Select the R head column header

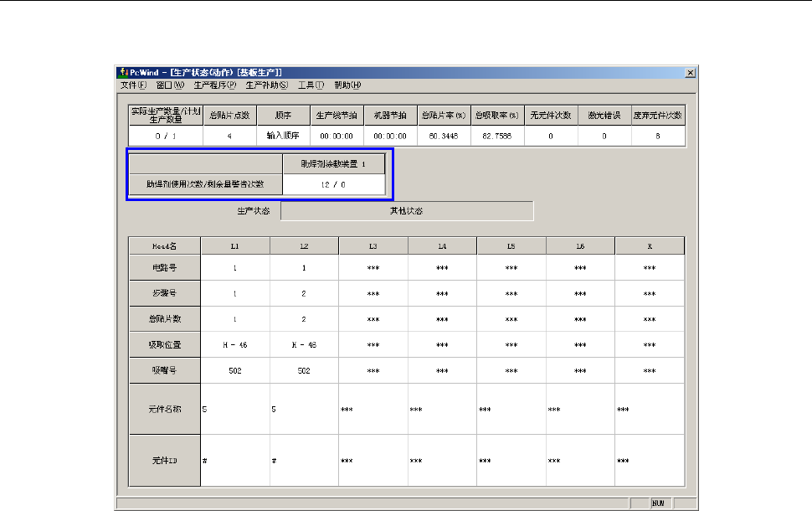650,246
